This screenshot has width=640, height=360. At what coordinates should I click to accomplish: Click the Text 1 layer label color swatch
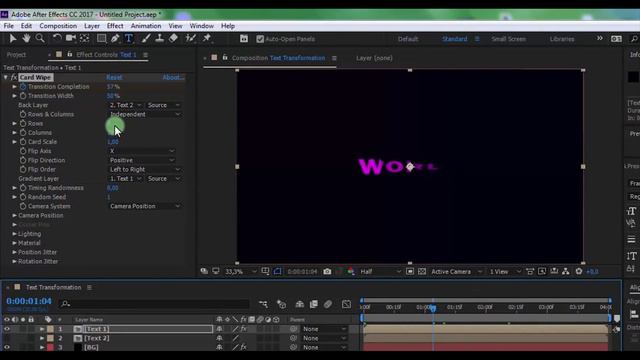coord(50,329)
